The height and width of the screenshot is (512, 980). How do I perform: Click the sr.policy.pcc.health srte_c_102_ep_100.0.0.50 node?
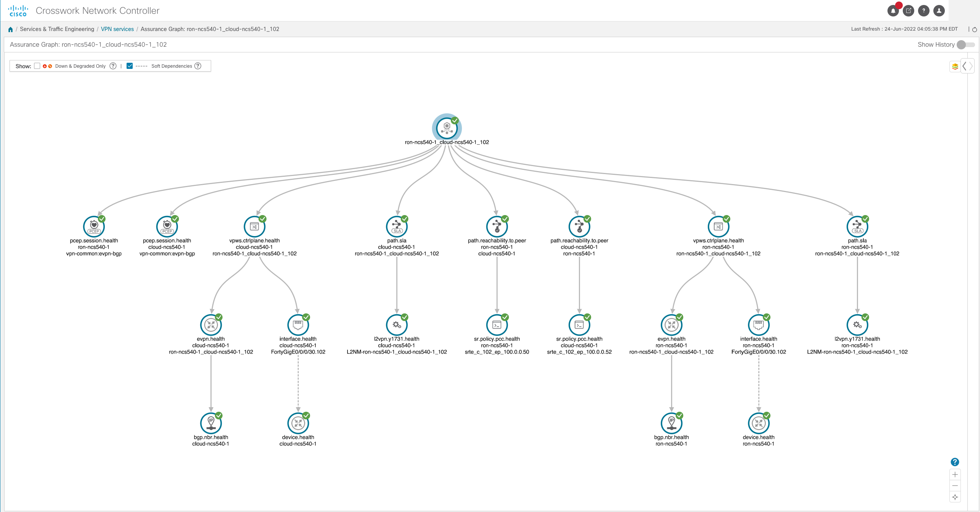[x=497, y=325]
